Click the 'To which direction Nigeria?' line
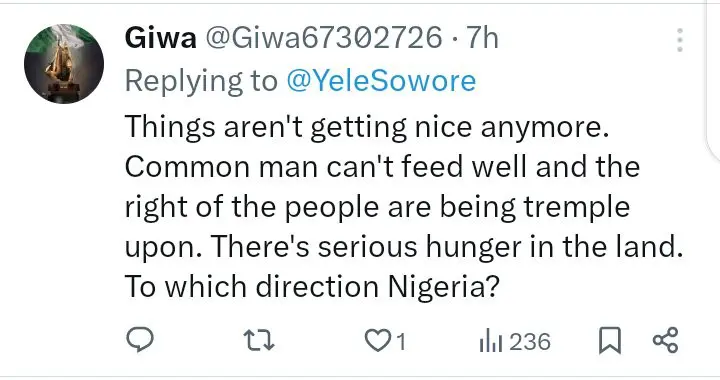This screenshot has height=380, width=720. [x=312, y=286]
